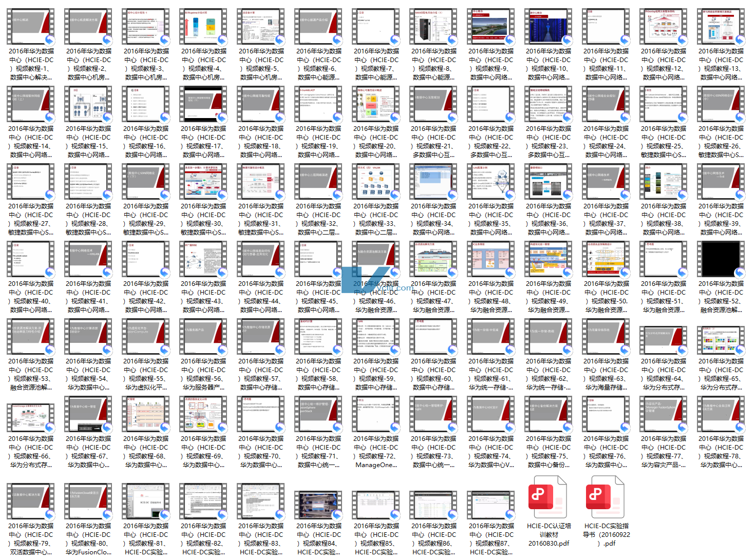Select the 视频教程-1 video file icon
The width and height of the screenshot is (756, 560).
pos(31,27)
